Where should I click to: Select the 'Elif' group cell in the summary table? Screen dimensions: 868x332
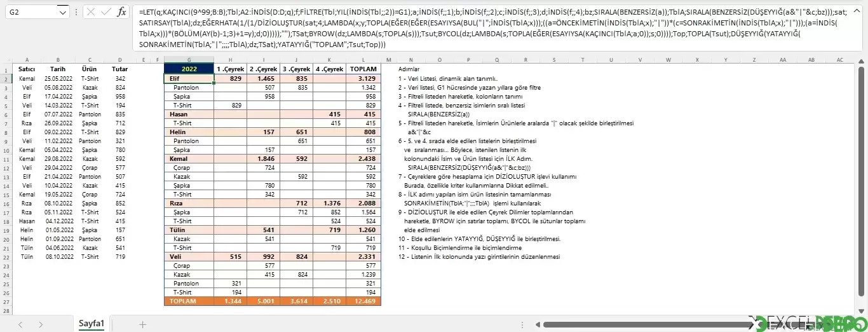(x=189, y=78)
